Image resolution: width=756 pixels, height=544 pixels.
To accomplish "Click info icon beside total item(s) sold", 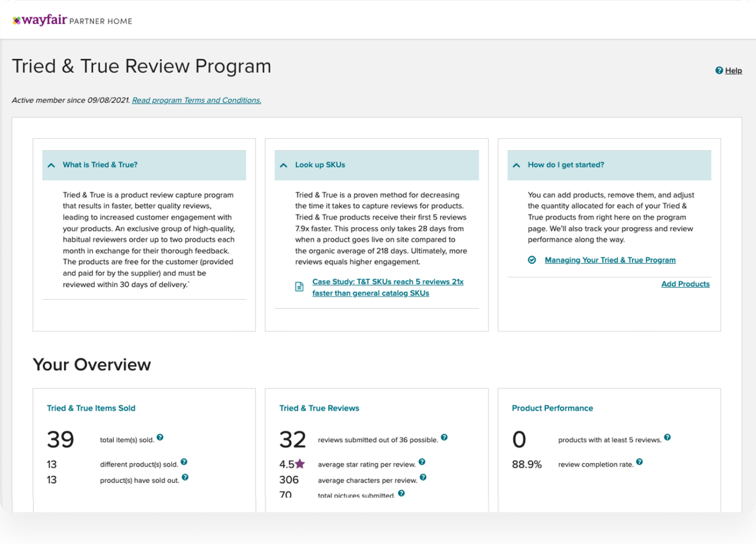I will pos(160,437).
